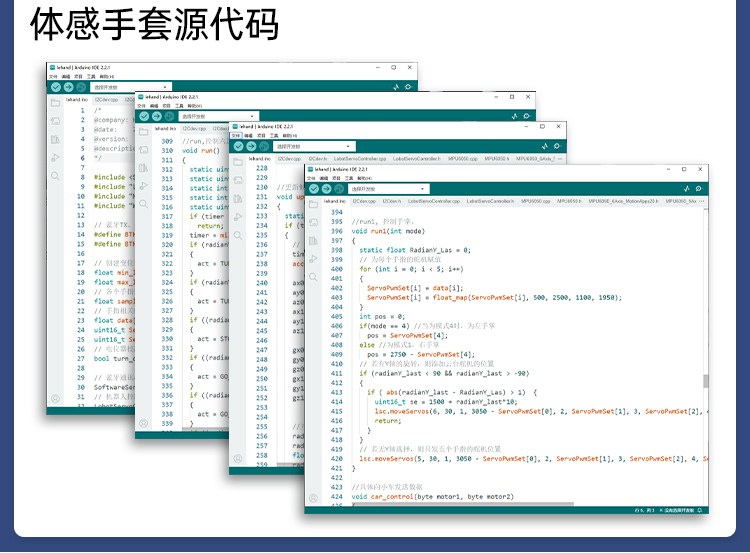Click Verify in the front run1 window
The width and height of the screenshot is (750, 553).
pyautogui.click(x=314, y=189)
